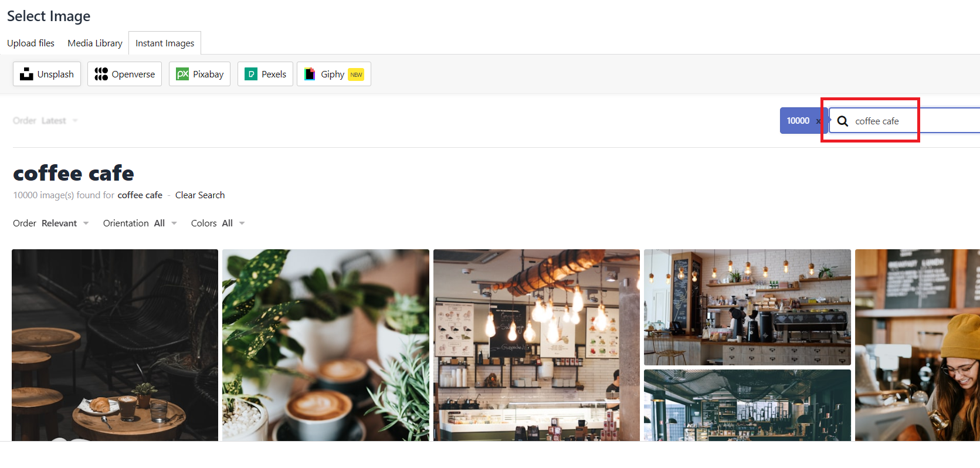
Task: Expand the Colors All dropdown
Action: [x=218, y=223]
